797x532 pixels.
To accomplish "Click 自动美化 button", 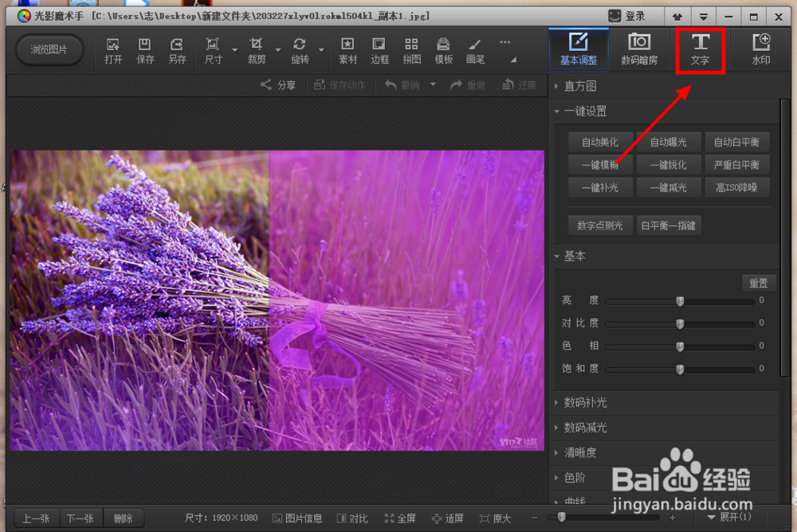I will click(600, 143).
